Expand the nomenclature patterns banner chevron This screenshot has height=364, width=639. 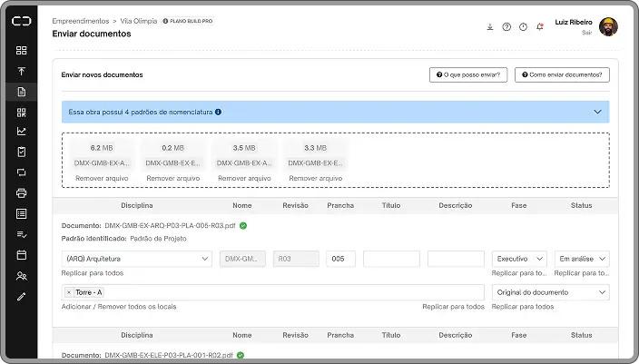597,112
